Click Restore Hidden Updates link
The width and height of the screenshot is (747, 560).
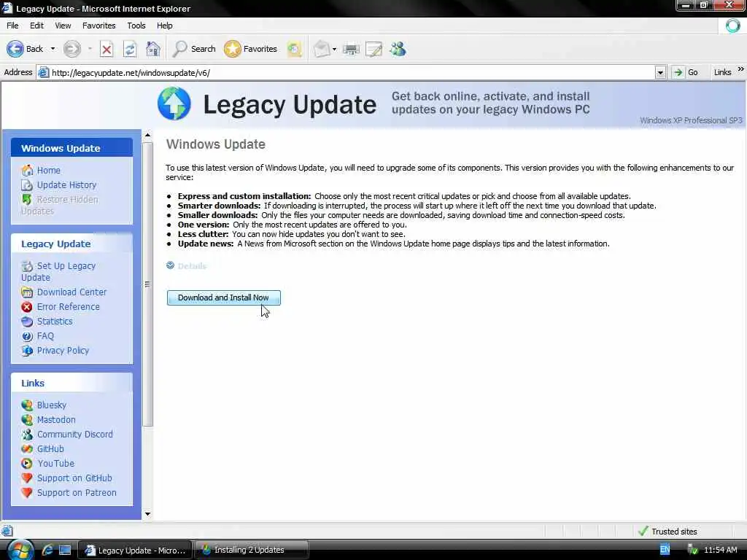click(60, 205)
